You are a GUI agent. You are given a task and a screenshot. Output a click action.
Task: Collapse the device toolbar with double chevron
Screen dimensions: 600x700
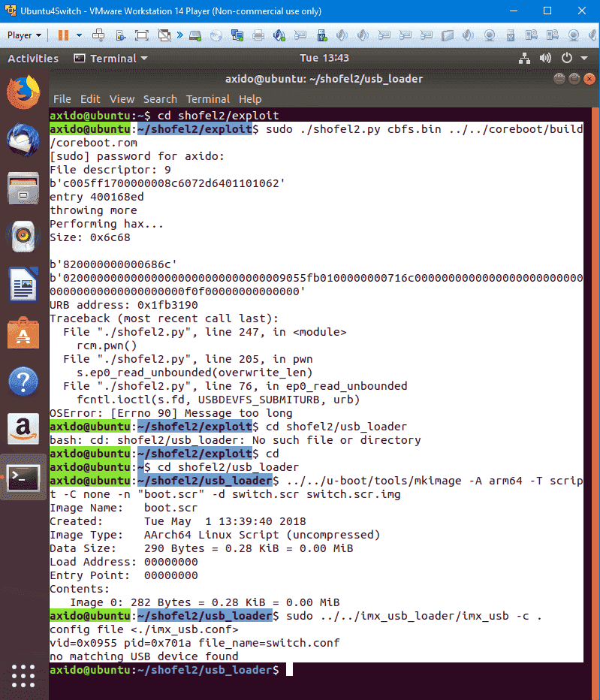[x=180, y=35]
